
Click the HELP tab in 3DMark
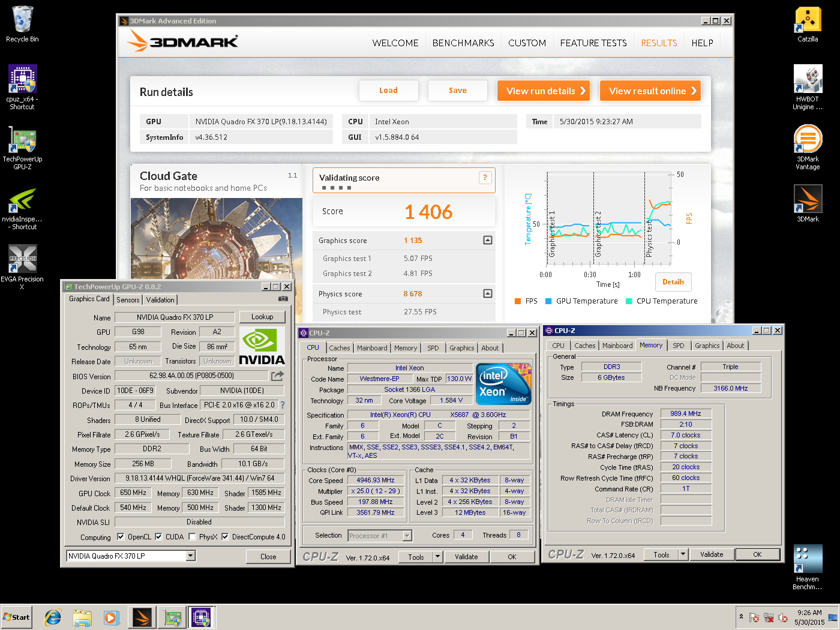[x=702, y=43]
